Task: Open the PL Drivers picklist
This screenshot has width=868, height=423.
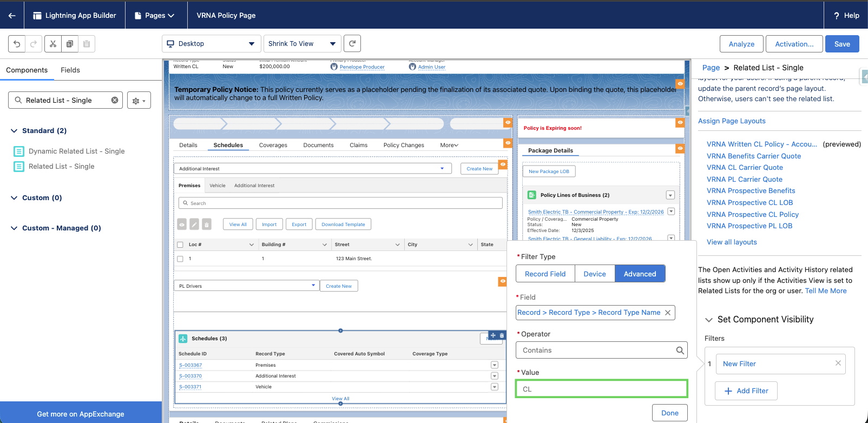Action: coord(247,286)
